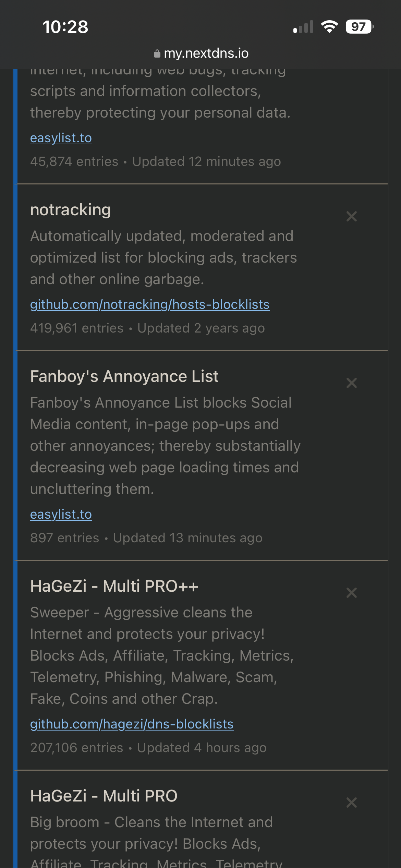Open easylist.to link under Fanboy's Annoyance

pyautogui.click(x=61, y=514)
